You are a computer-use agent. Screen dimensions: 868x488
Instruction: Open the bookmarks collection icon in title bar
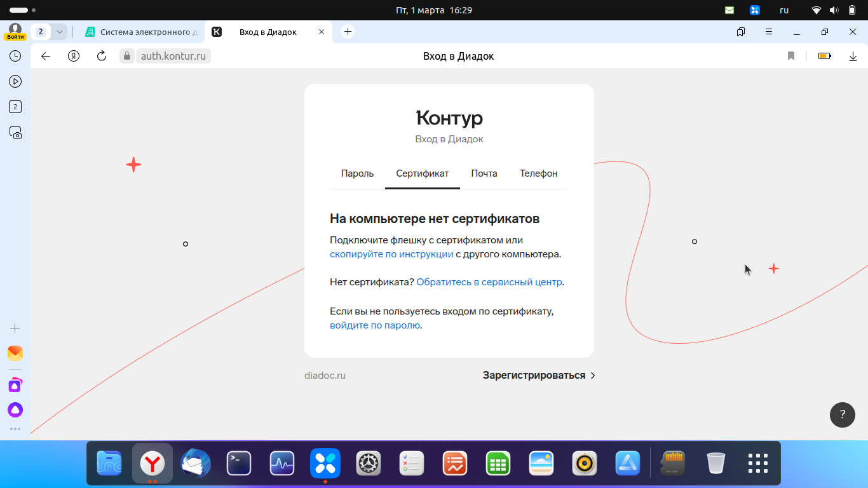[x=741, y=32]
